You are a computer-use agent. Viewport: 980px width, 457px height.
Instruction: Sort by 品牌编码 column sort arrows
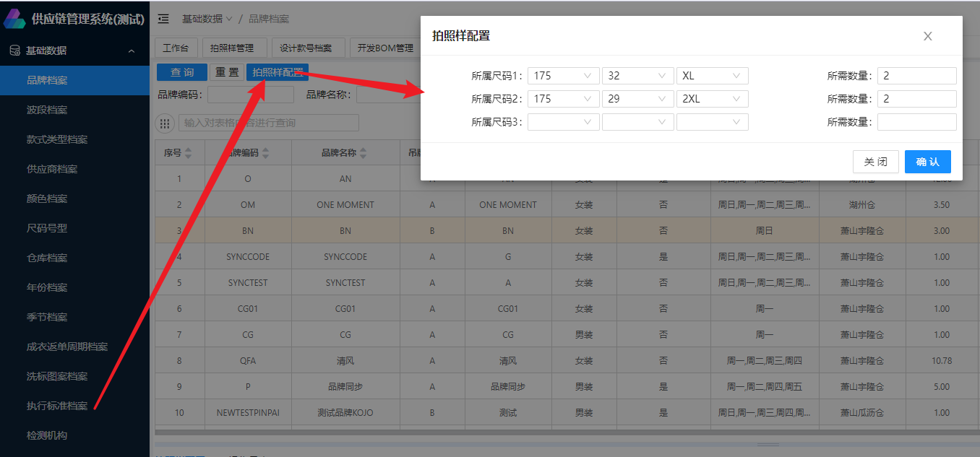coord(265,153)
